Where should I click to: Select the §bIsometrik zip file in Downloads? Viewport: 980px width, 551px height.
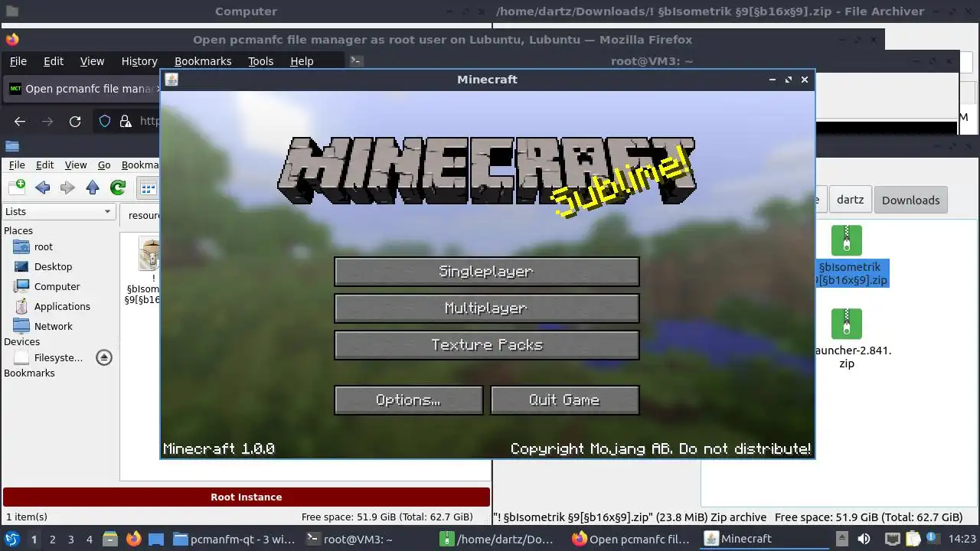[848, 256]
